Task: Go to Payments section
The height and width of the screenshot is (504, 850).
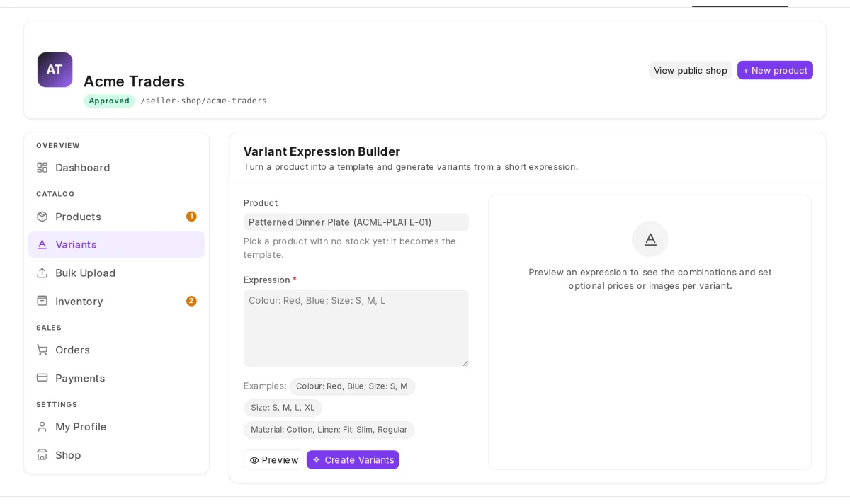Action: tap(117, 378)
